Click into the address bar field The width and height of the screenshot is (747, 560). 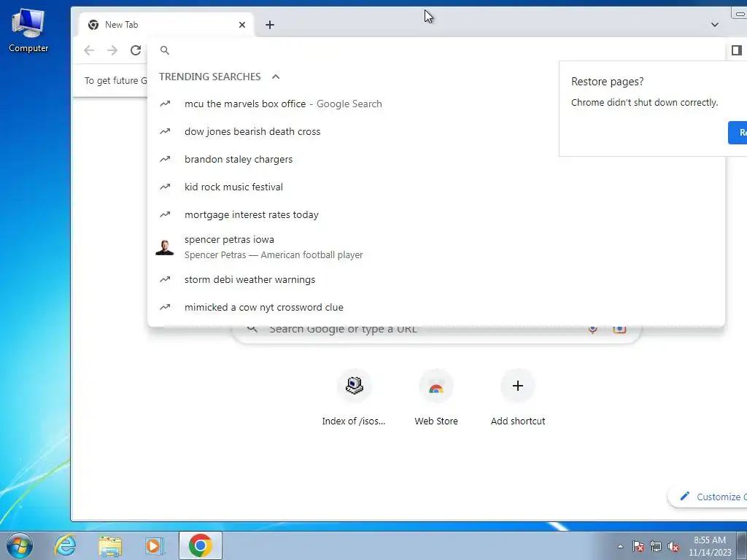(436, 50)
